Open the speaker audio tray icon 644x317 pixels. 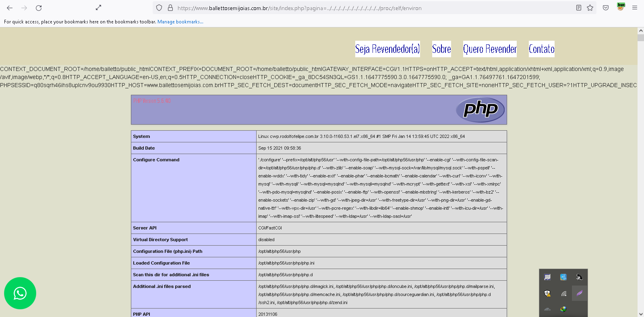[579, 277]
